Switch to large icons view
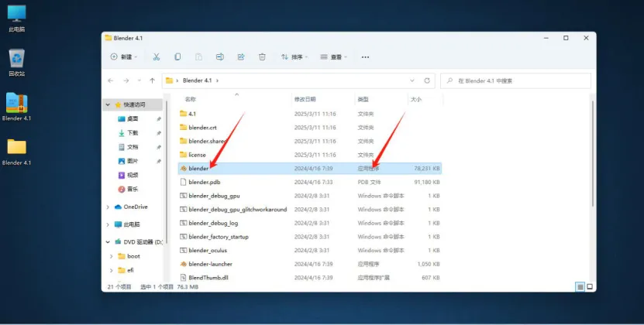 [590, 287]
